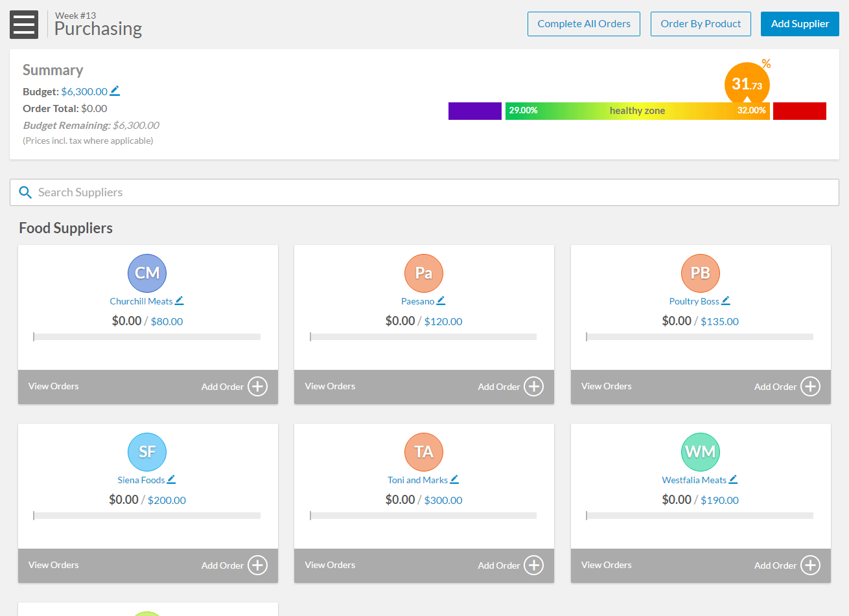Open Order By Product view

point(701,24)
